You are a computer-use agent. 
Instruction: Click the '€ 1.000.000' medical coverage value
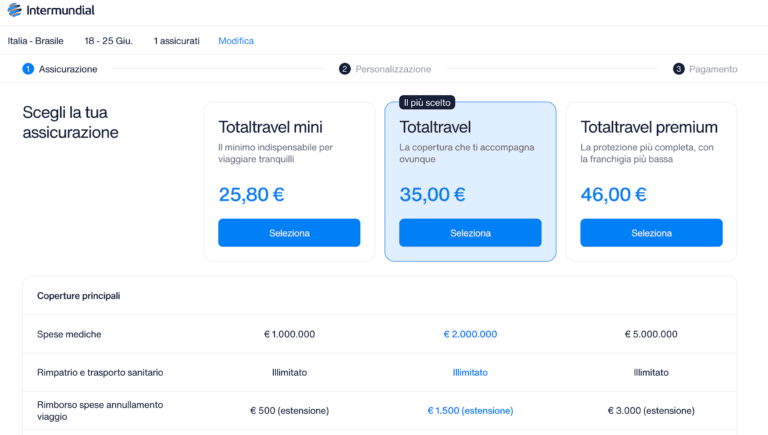[x=289, y=334]
